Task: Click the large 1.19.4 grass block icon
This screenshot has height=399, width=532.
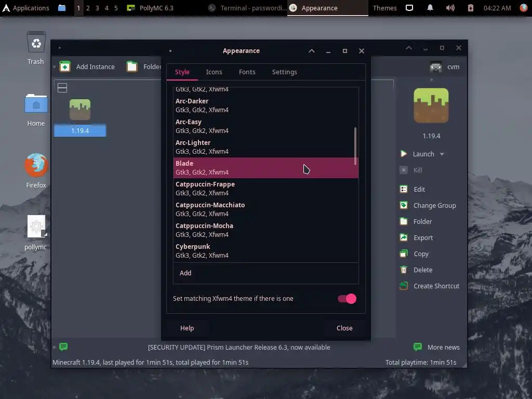Action: tap(431, 105)
